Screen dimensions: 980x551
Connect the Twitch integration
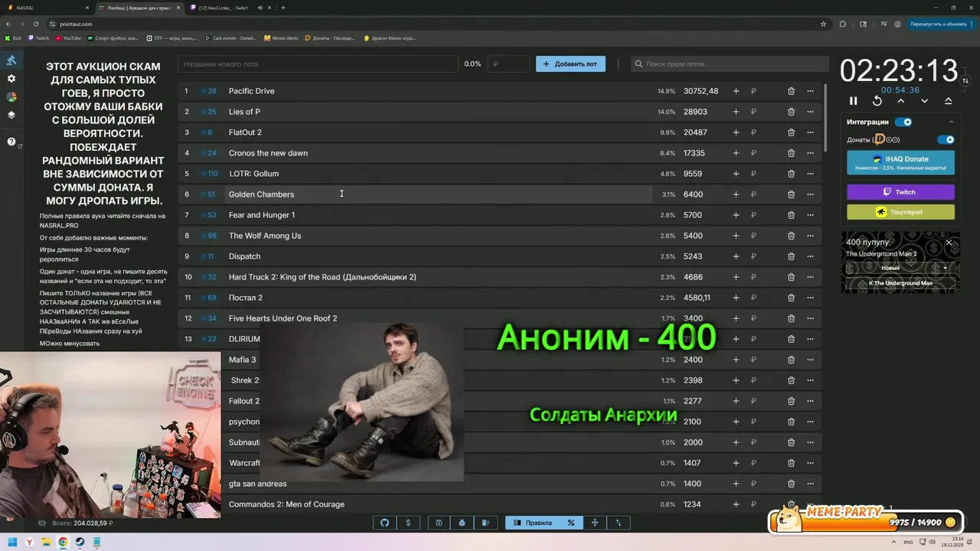tap(900, 192)
